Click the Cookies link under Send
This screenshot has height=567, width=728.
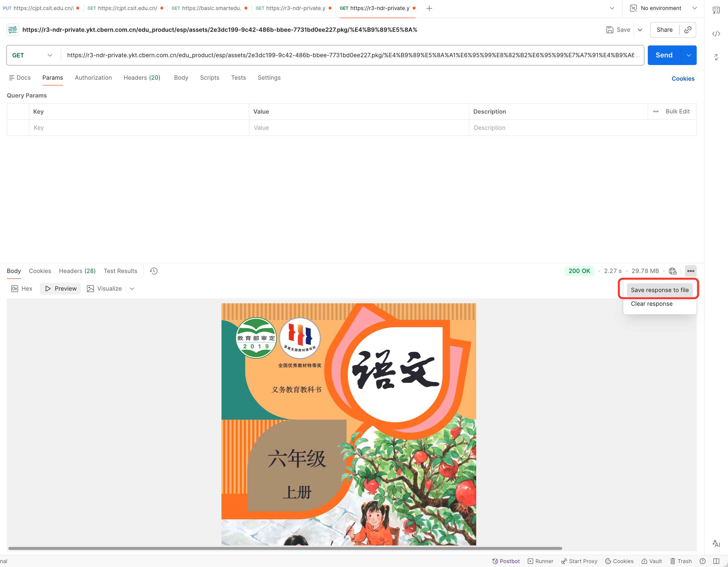pos(683,79)
